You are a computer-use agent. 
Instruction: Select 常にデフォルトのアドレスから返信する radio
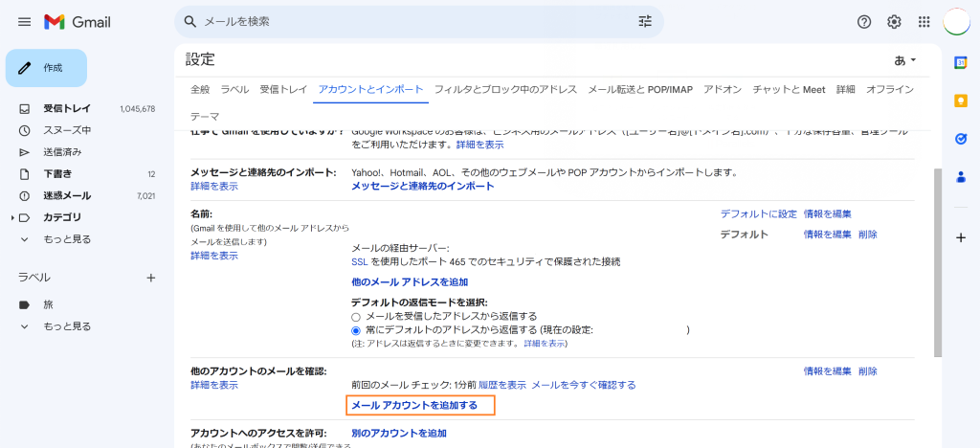pos(356,330)
